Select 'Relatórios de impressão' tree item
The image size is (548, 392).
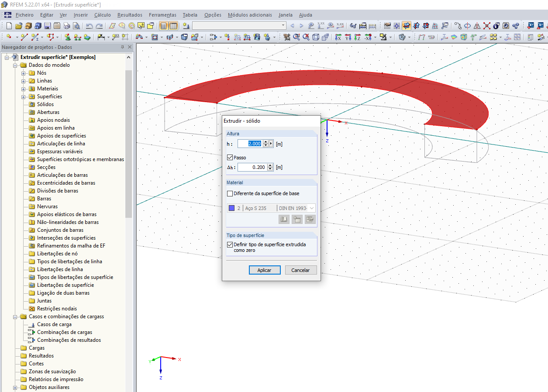[x=56, y=379]
